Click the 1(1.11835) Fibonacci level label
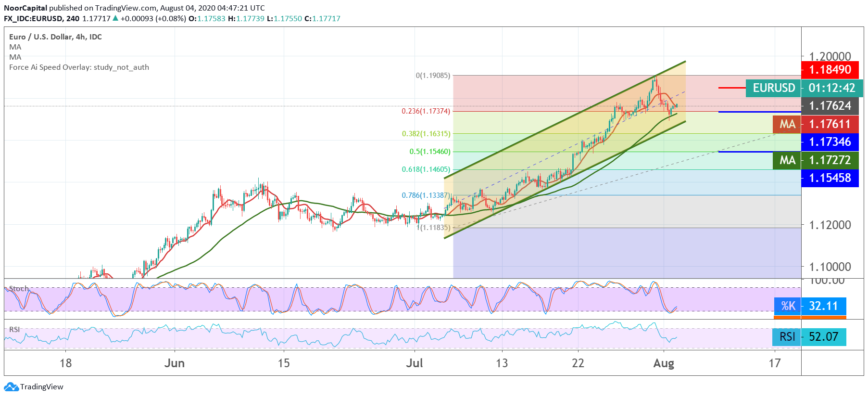The image size is (868, 398). click(x=433, y=228)
